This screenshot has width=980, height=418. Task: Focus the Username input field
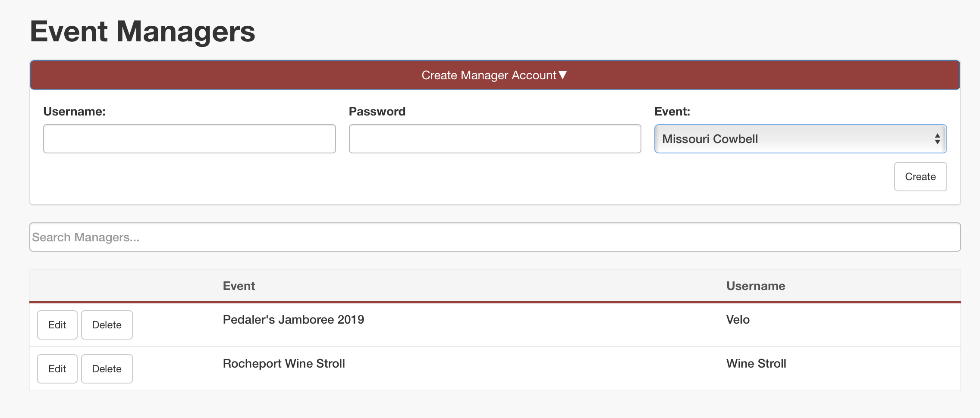[189, 139]
